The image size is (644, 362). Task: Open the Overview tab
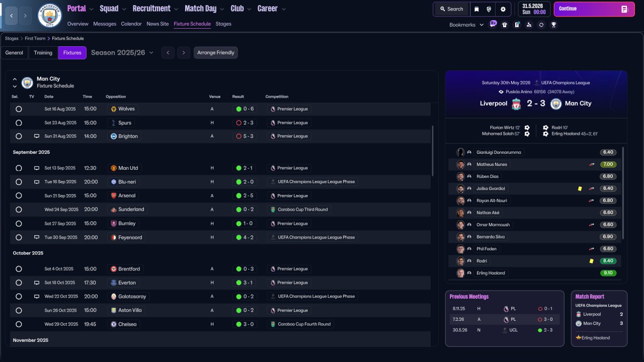coord(77,24)
